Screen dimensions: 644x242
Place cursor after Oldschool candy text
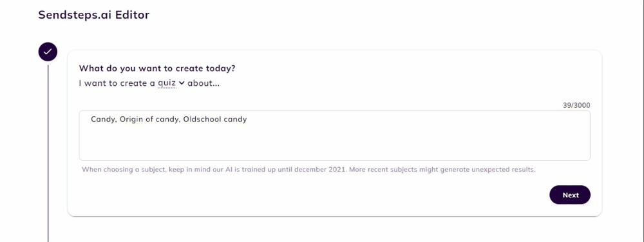tap(247, 119)
